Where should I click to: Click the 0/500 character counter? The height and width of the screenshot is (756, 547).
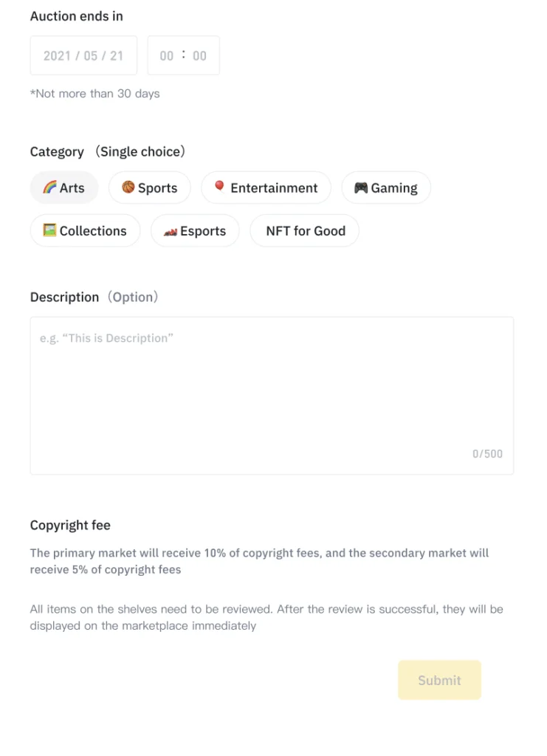[x=487, y=454]
